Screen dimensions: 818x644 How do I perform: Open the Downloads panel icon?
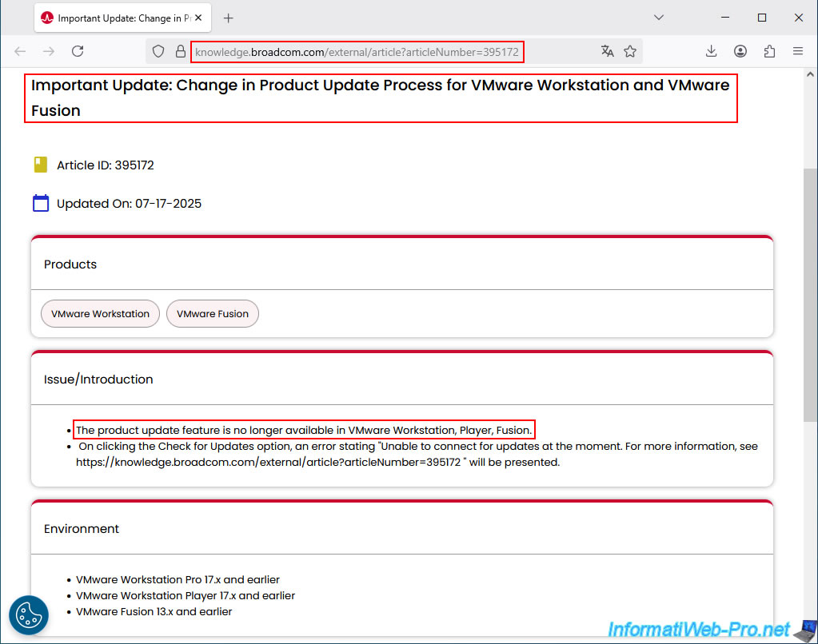tap(711, 51)
